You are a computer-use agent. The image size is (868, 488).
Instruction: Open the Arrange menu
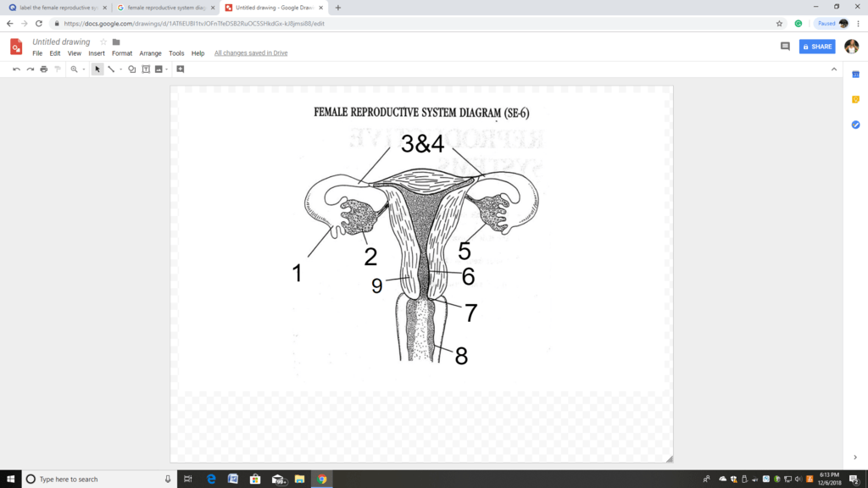point(150,53)
